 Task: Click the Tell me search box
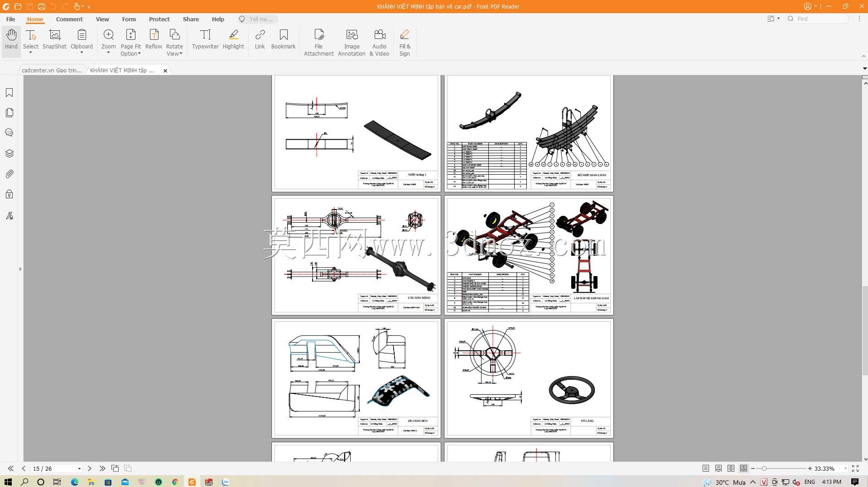click(x=257, y=19)
